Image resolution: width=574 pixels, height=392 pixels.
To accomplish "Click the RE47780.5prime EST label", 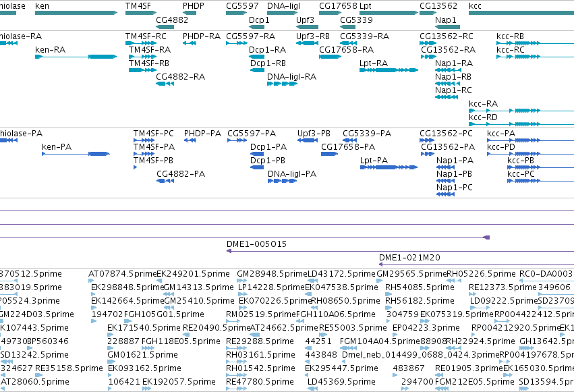I will click(x=260, y=381).
